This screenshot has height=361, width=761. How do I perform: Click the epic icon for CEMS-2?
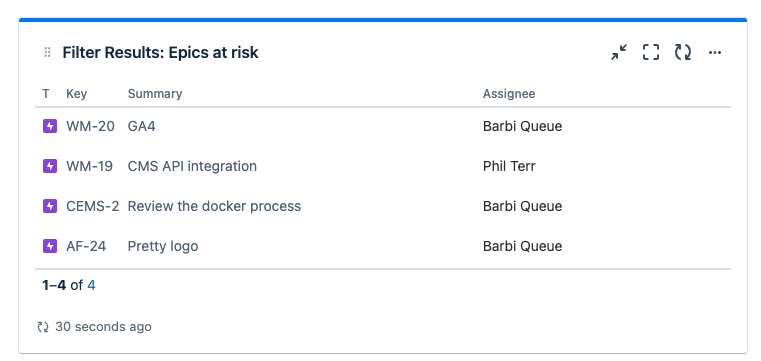point(50,206)
